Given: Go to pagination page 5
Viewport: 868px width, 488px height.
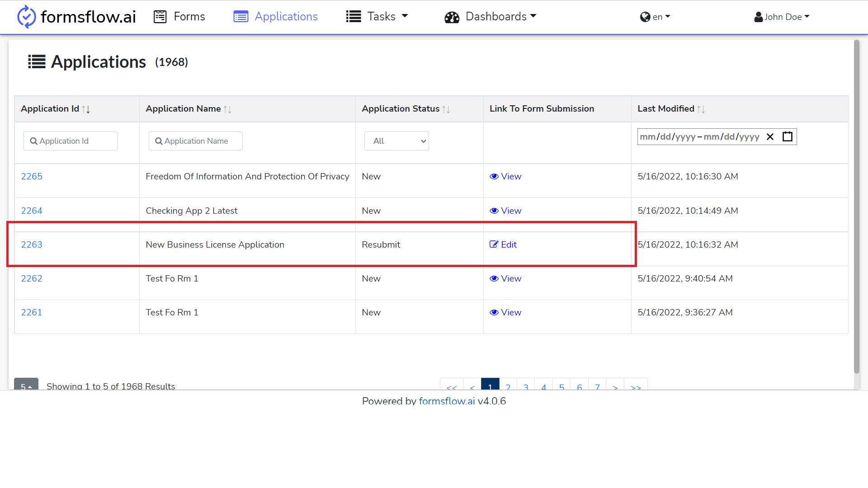Looking at the screenshot, I should (x=561, y=385).
